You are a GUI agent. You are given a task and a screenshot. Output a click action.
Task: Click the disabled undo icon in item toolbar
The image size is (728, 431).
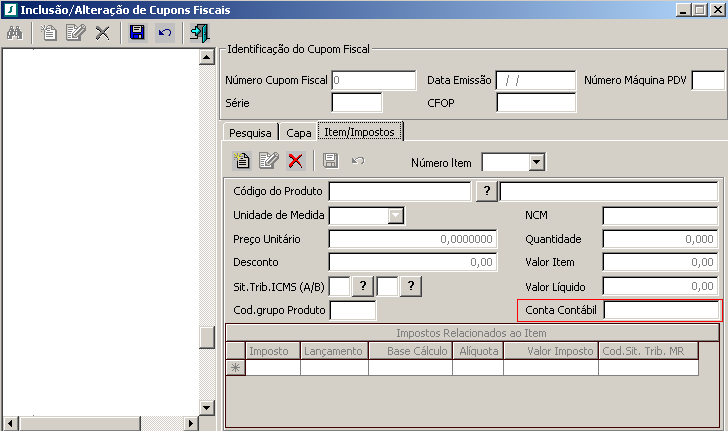coord(358,161)
